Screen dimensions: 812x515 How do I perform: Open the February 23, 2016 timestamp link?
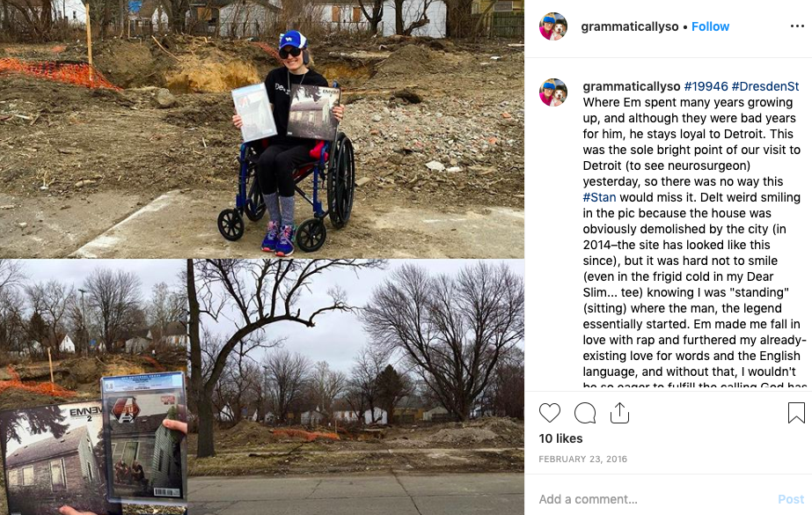pos(582,459)
